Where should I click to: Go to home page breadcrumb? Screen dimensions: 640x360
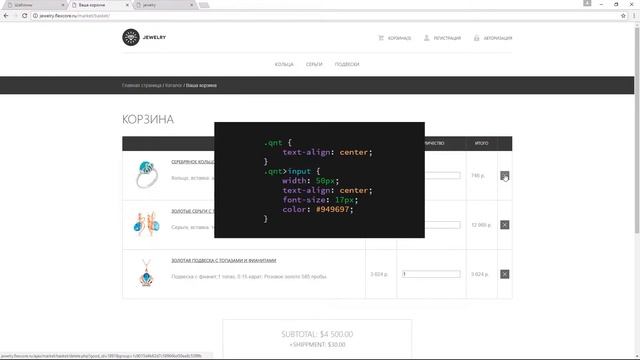coord(142,86)
